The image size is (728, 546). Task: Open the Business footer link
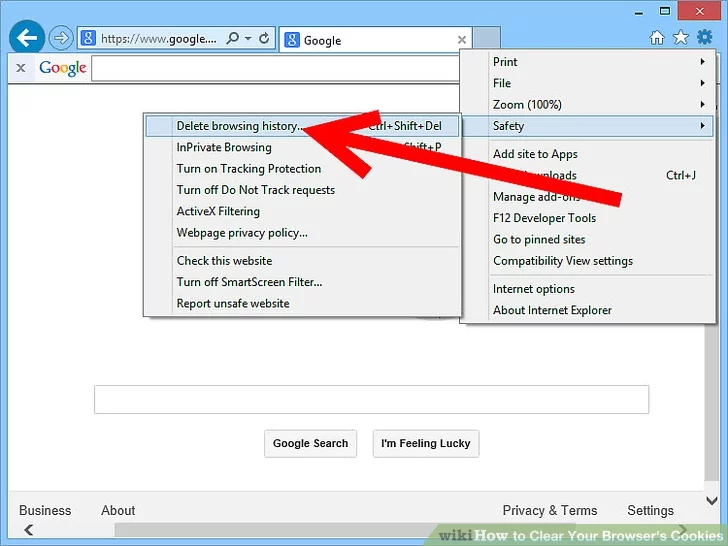coord(45,510)
